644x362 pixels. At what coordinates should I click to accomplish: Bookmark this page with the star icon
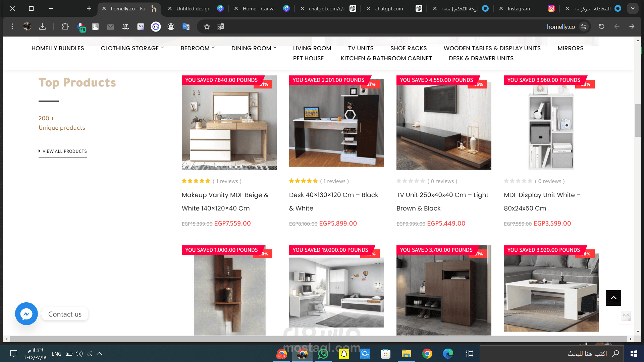(x=207, y=26)
